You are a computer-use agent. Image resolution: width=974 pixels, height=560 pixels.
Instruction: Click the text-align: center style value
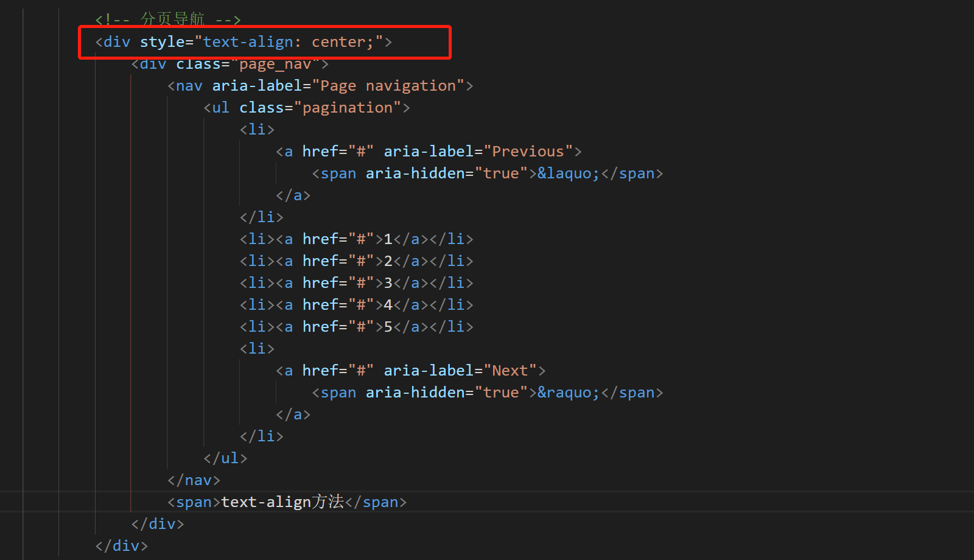click(289, 42)
